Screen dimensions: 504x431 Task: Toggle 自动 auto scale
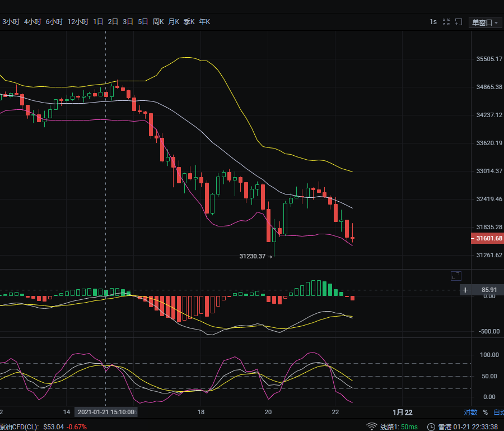[498, 412]
